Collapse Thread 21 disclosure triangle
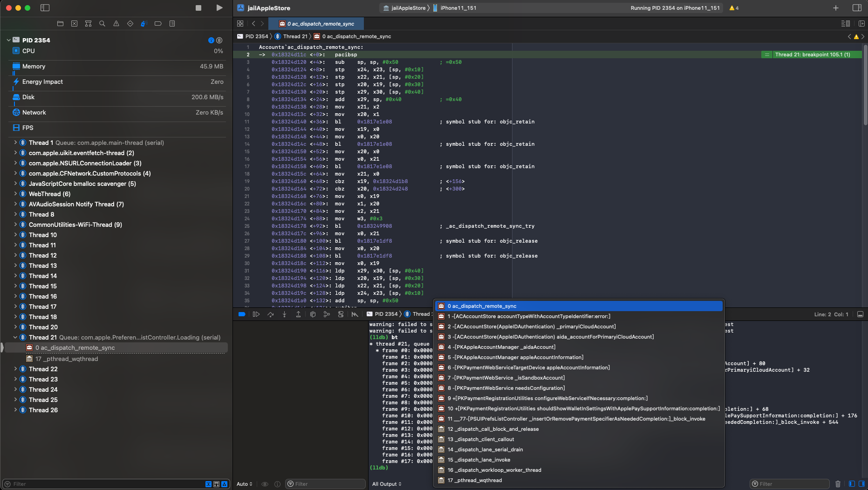 point(15,337)
